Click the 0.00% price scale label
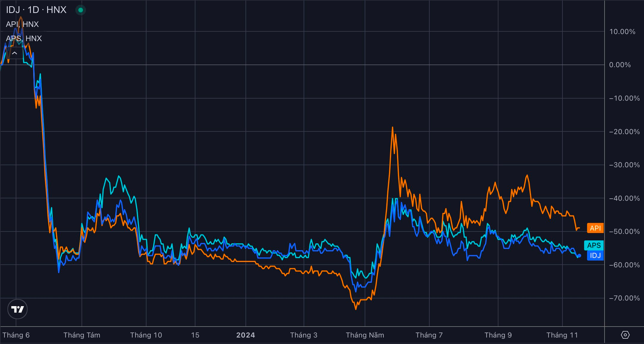Screen dimensions: 644x344 tap(620, 65)
